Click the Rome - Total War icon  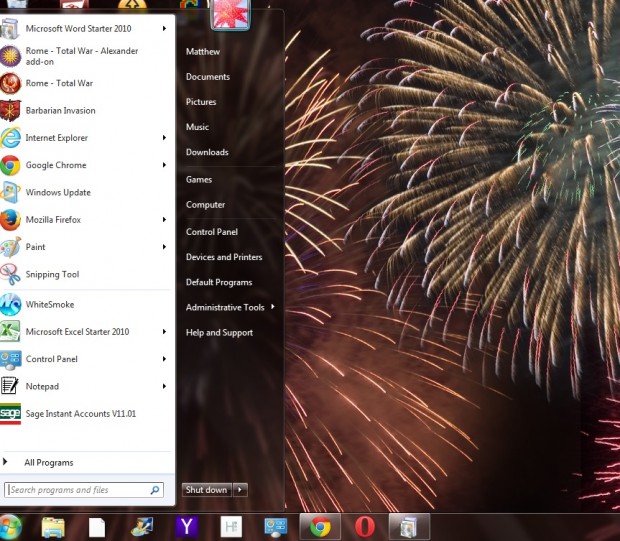pos(10,83)
